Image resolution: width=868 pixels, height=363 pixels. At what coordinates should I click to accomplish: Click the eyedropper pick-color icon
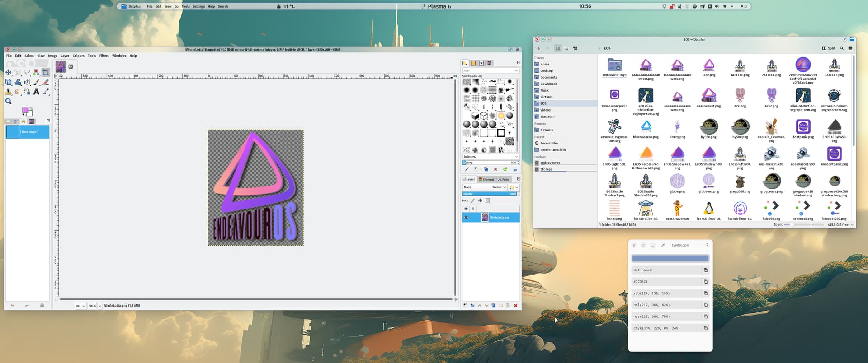663,245
